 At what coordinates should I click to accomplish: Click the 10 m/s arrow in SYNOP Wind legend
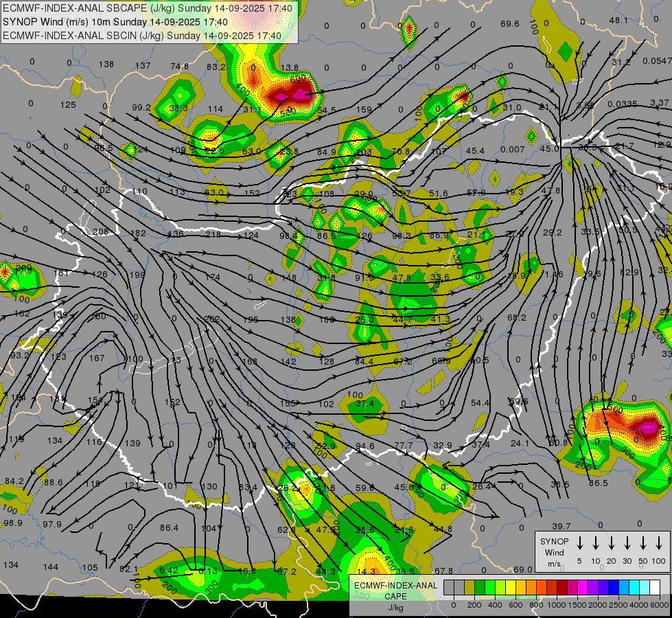[595, 543]
